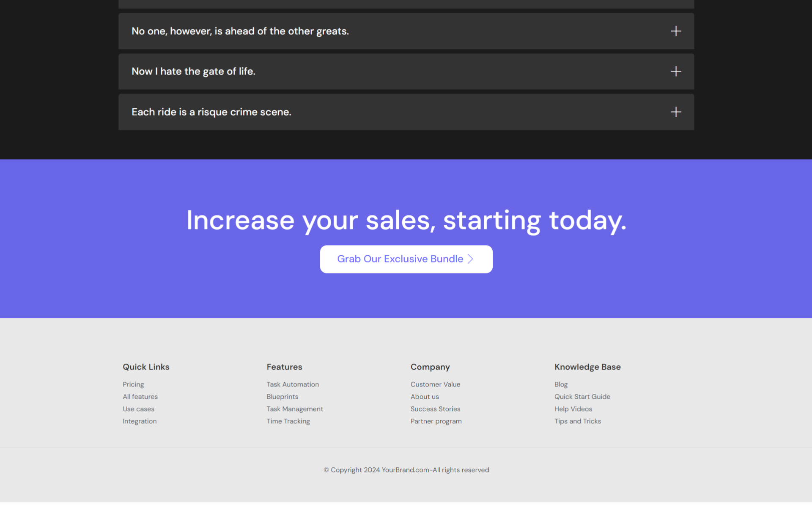
Task: Open the Integration footer link
Action: tap(140, 421)
